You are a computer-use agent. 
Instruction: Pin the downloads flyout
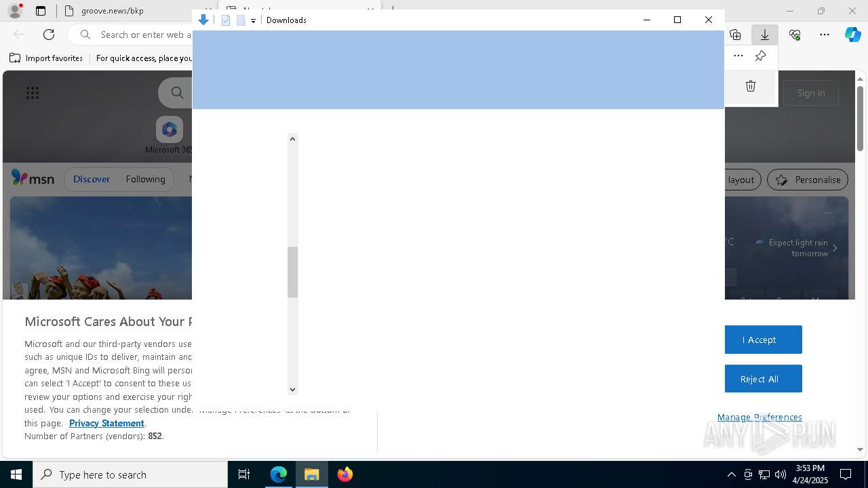click(761, 56)
